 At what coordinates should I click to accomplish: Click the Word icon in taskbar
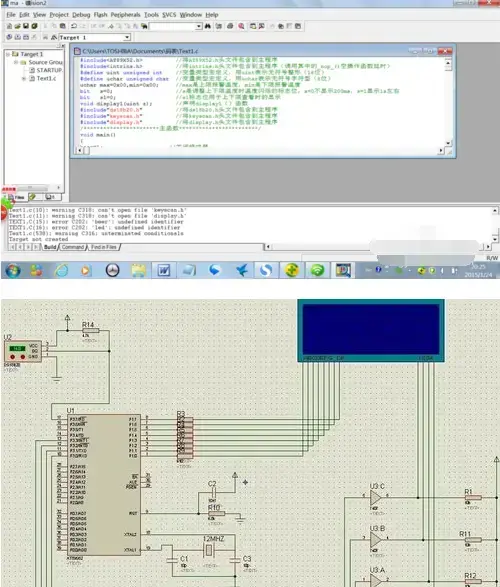point(164,270)
